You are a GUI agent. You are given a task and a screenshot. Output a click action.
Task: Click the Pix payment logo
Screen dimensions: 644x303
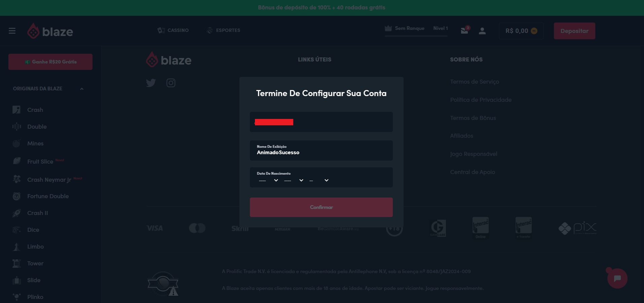577,228
